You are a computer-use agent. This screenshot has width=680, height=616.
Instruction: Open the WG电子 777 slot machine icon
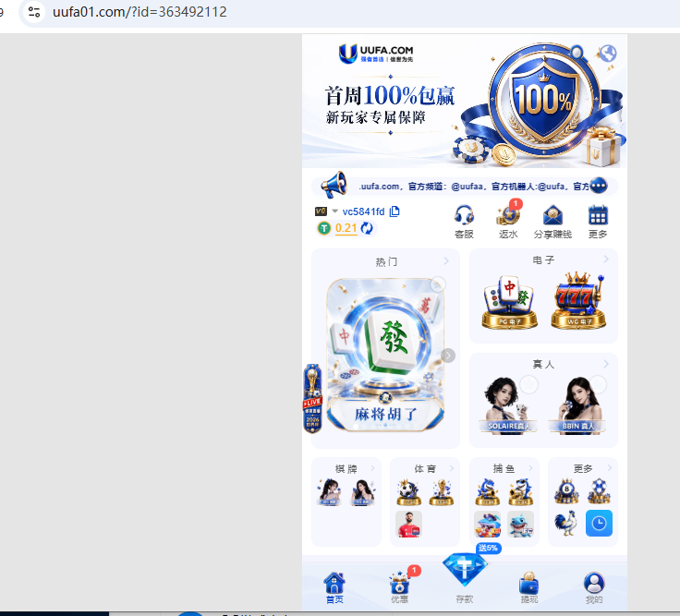(x=578, y=301)
